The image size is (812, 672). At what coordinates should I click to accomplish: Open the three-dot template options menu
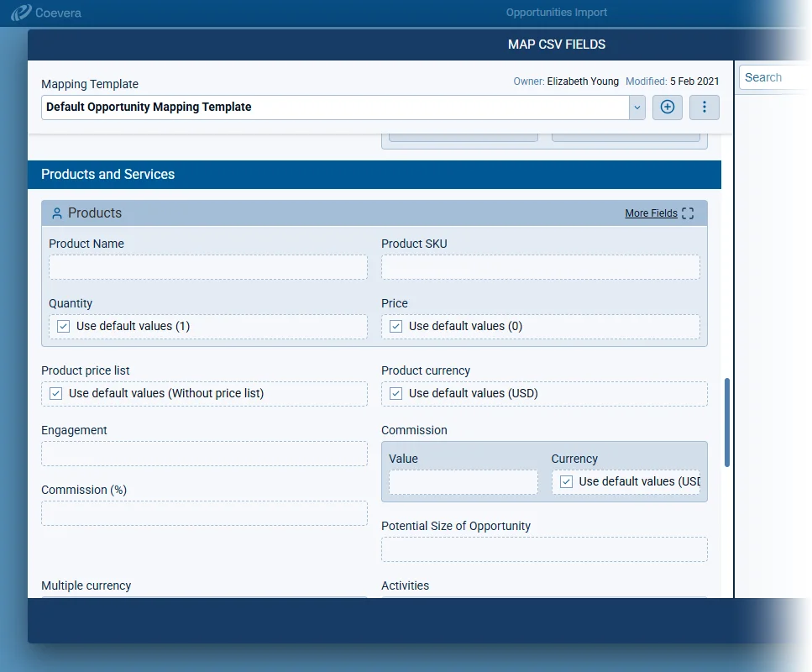coord(704,108)
